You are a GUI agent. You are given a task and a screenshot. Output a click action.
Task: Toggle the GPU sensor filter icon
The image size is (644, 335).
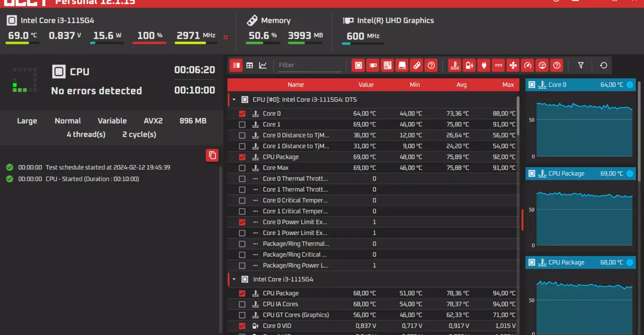[373, 65]
